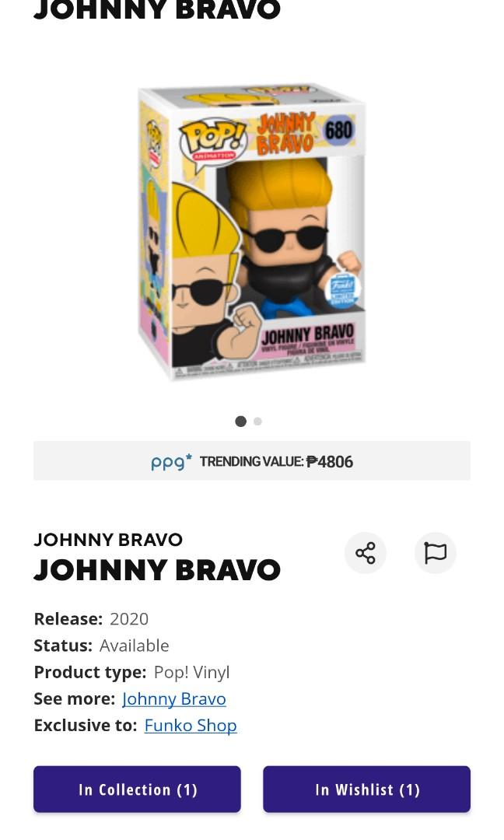Click the cropped JOHNNY BRAVO header at top
The height and width of the screenshot is (840, 504).
(x=157, y=10)
